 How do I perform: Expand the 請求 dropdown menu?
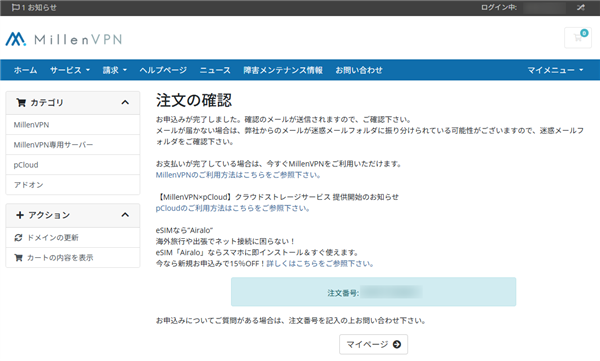click(114, 70)
